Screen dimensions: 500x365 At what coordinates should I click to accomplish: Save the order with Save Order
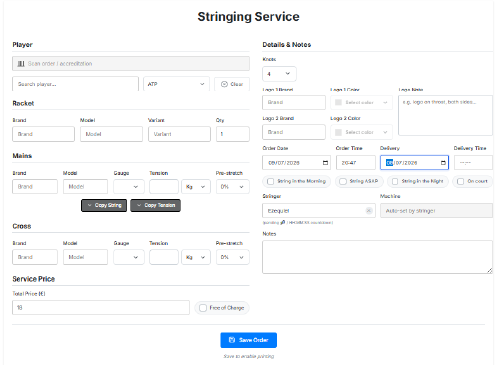248,340
